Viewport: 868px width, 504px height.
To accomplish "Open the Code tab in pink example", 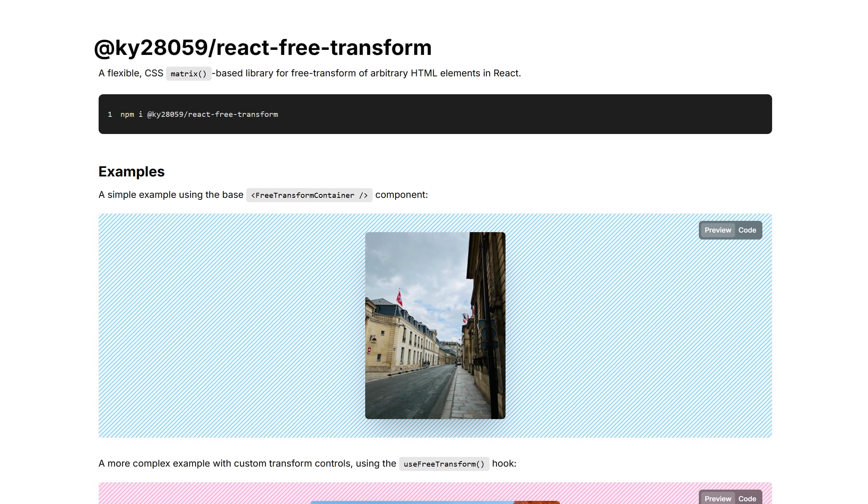I will point(747,499).
